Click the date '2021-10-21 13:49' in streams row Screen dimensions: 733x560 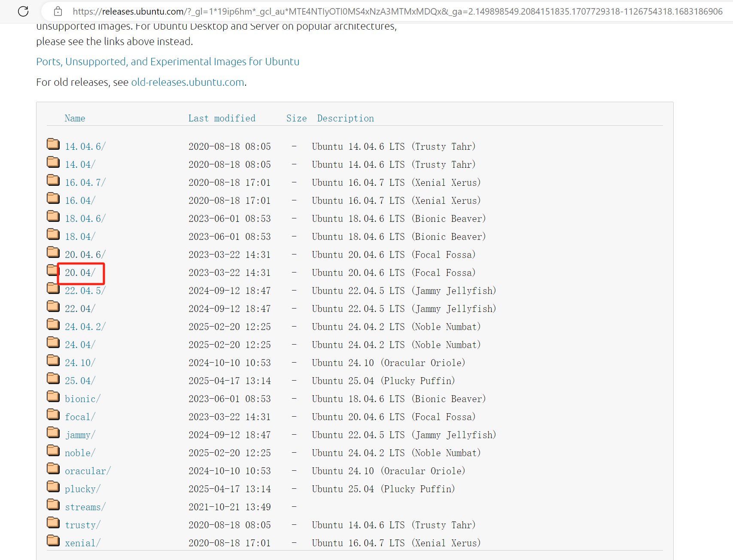pos(229,507)
